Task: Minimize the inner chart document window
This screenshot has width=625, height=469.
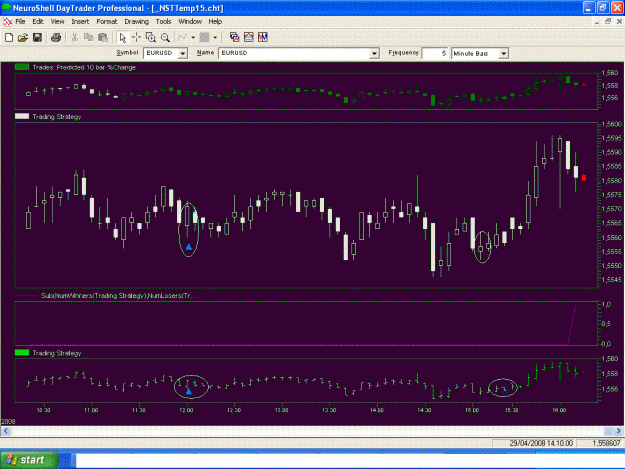Action: click(597, 22)
